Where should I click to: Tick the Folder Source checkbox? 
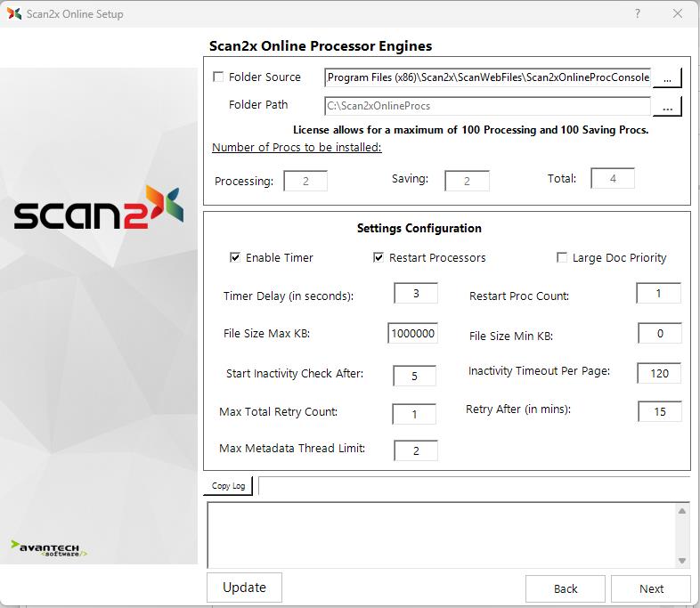[218, 77]
